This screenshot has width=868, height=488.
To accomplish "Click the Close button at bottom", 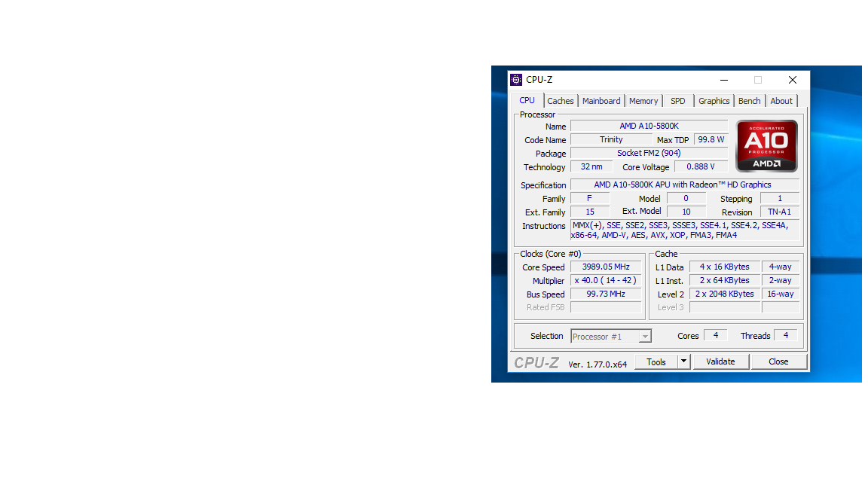I will (778, 361).
